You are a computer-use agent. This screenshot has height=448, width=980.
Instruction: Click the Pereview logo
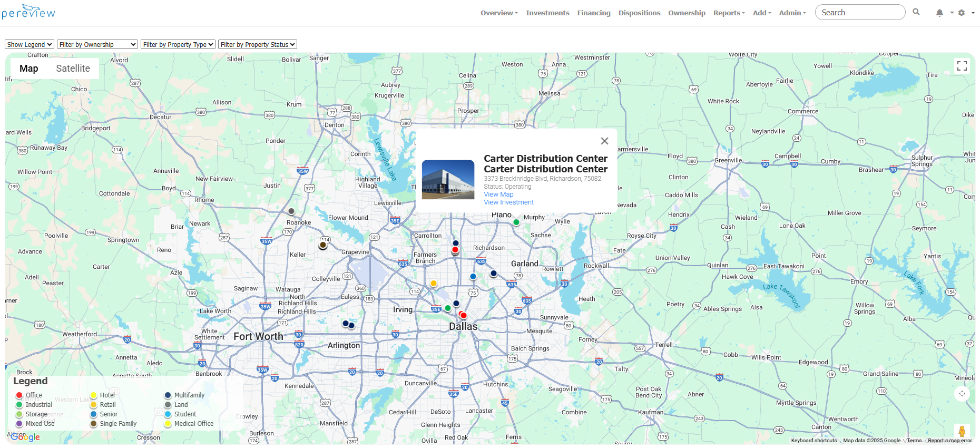[28, 12]
